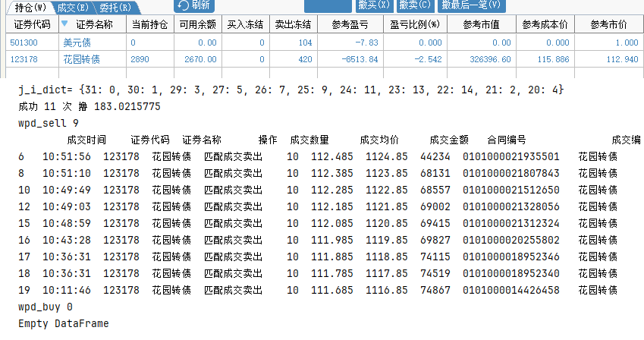Click the 参考成本价 column header
Image resolution: width=644 pixels, height=340 pixels.
[x=545, y=25]
